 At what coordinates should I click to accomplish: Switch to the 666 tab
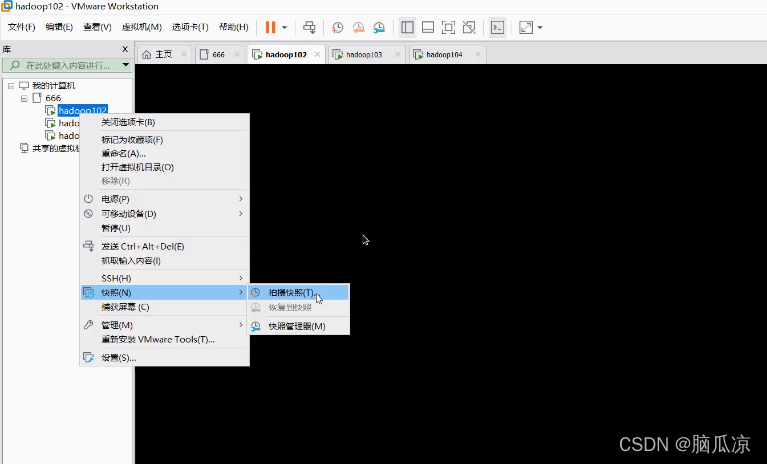point(218,54)
